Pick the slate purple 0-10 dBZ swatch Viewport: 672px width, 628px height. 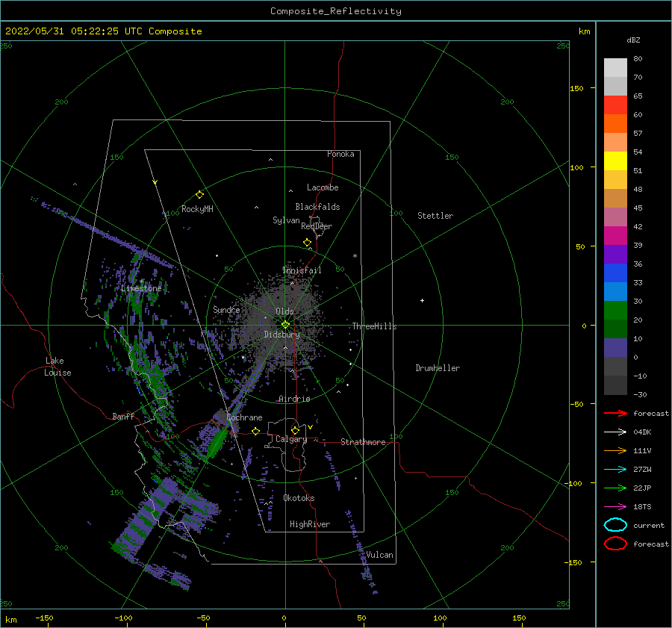coord(615,348)
